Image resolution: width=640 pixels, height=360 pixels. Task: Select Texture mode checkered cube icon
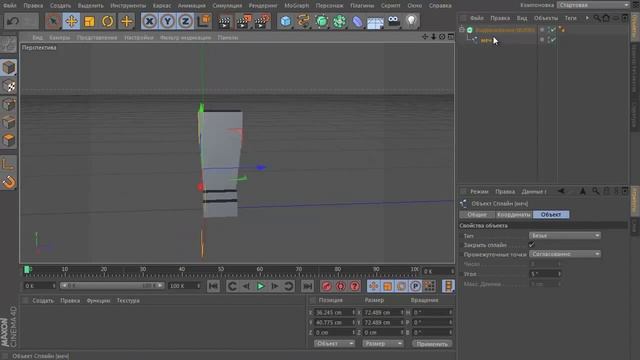9,86
